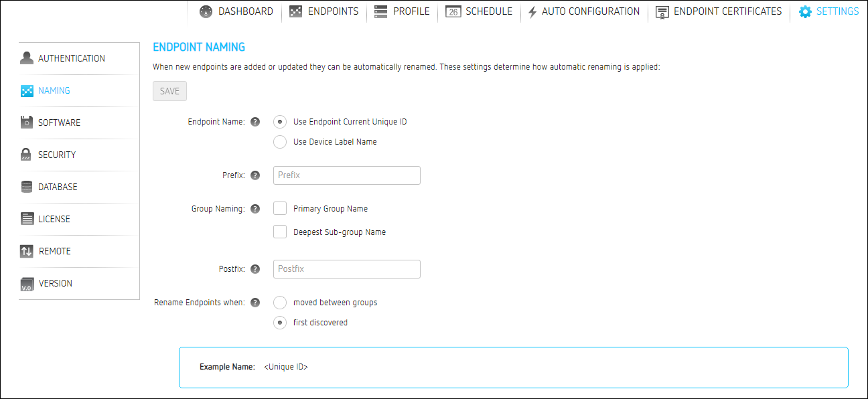Click the Save button
This screenshot has width=868, height=399.
click(169, 91)
